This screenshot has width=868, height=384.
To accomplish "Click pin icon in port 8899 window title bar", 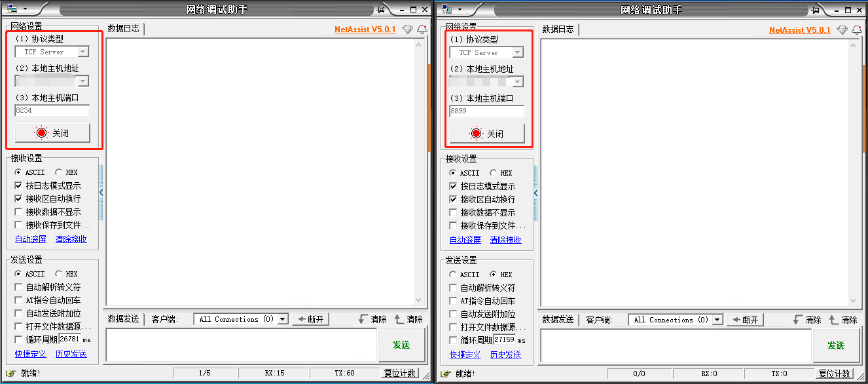I will (815, 10).
